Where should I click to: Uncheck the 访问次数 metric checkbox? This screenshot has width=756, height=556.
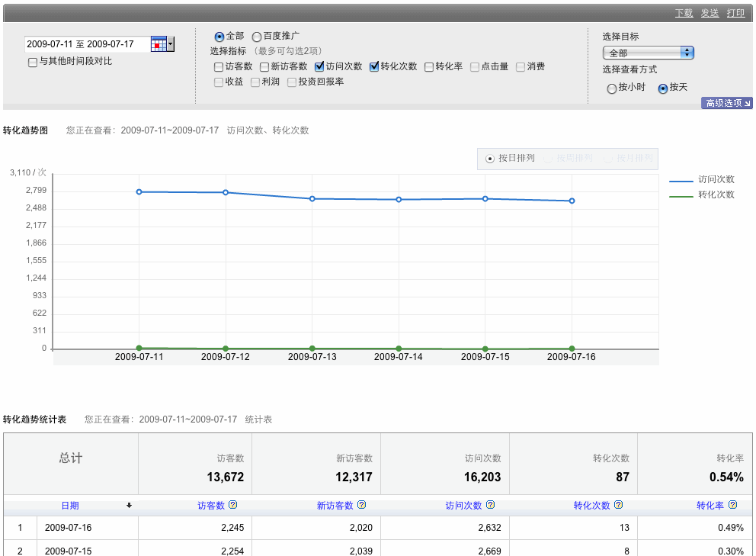click(319, 66)
